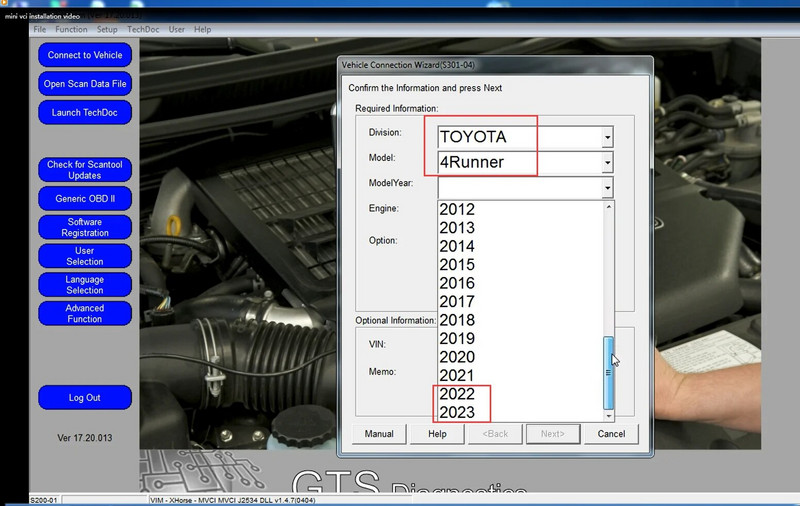
Task: Open the TechDoc menu
Action: point(143,30)
